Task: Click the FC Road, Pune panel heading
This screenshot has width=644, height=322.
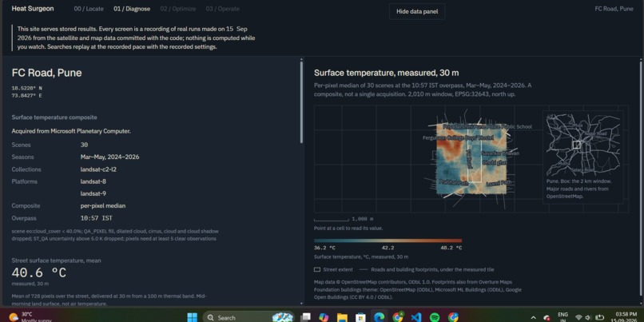Action: [x=47, y=73]
